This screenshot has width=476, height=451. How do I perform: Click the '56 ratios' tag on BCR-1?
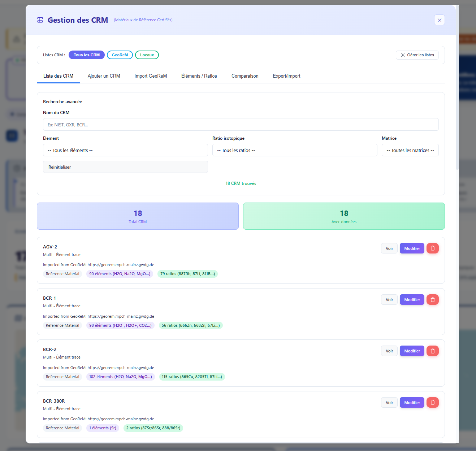[x=191, y=325]
